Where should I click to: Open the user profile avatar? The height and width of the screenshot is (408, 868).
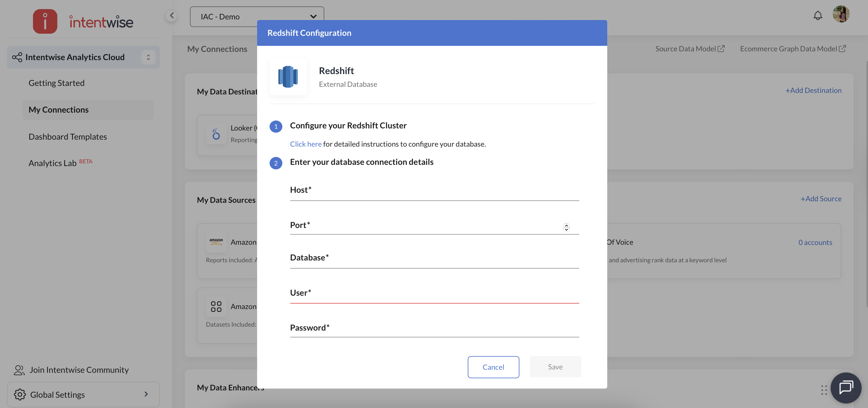point(841,14)
